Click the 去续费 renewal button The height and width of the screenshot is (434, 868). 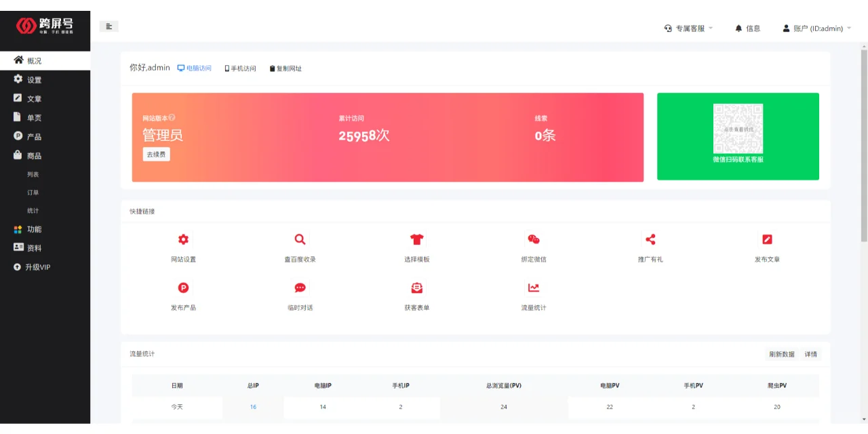pos(156,154)
